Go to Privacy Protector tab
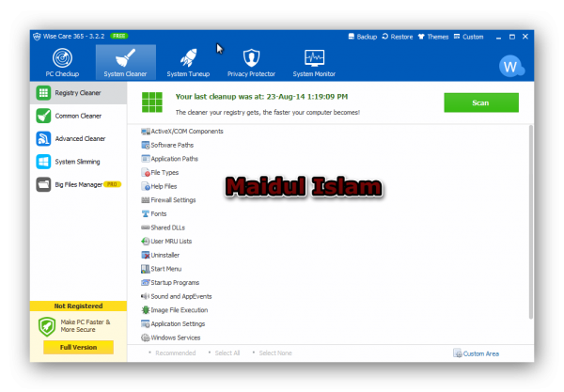 coord(251,63)
